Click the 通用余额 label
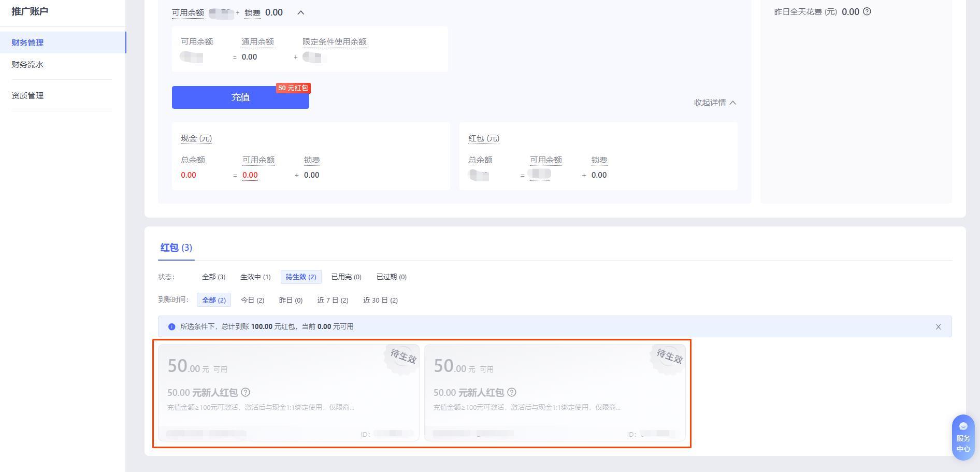Image resolution: width=980 pixels, height=472 pixels. point(257,42)
